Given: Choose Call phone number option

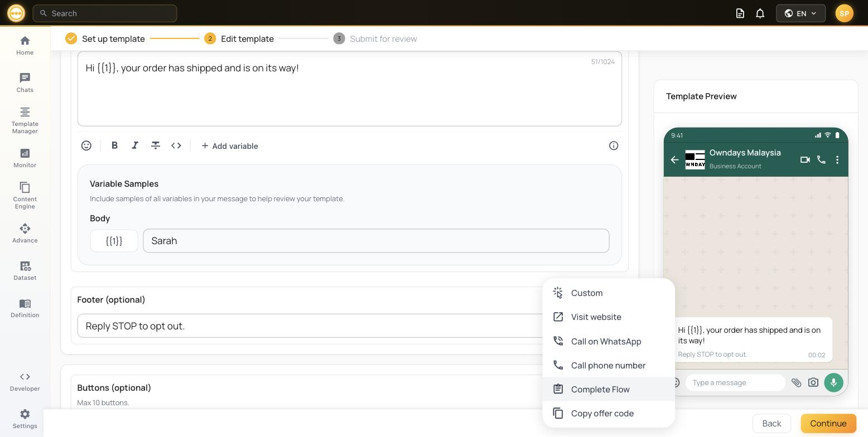Looking at the screenshot, I should click(609, 365).
